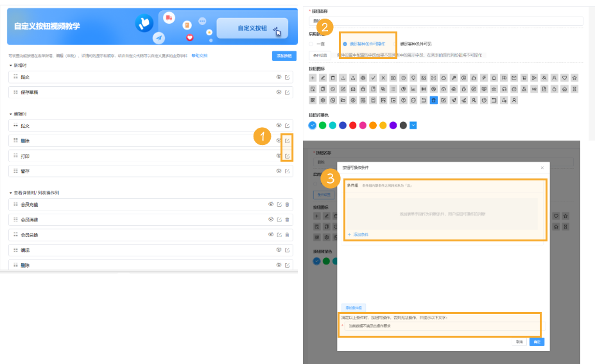Screen dimensions: 595x364
Task: Choose the plus sign button icon
Action: coord(313,78)
